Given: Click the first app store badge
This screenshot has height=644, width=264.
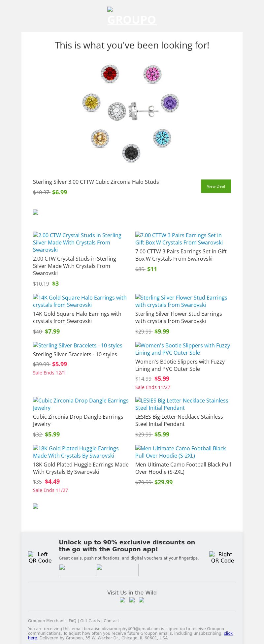Looking at the screenshot, I should tap(77, 570).
